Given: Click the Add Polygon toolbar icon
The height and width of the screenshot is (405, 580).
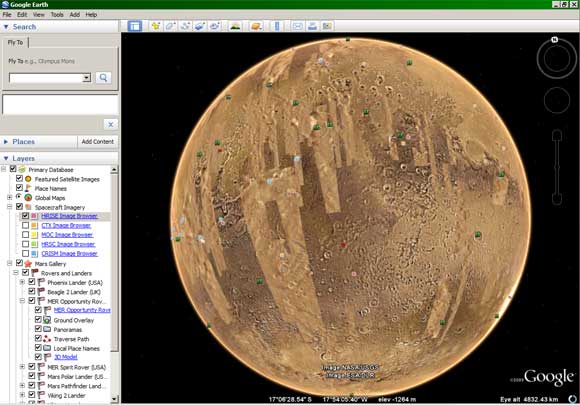Looking at the screenshot, I should (171, 26).
